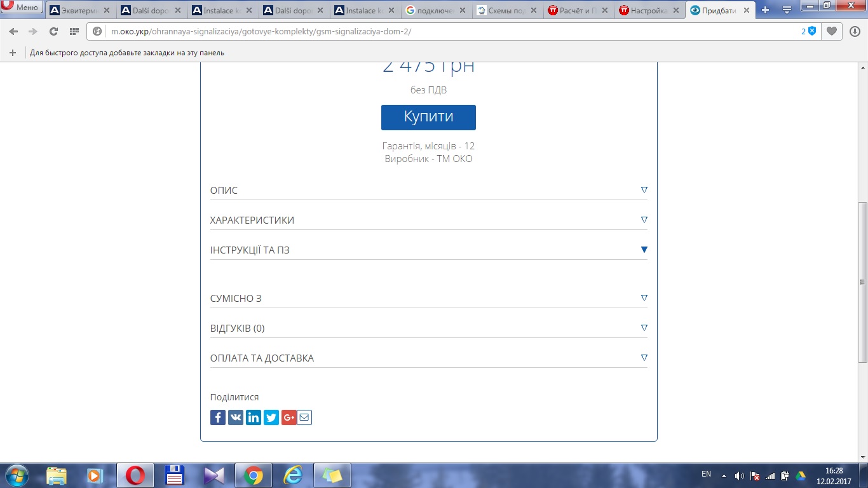
Task: Switch to the Настройка tab
Action: (x=648, y=11)
